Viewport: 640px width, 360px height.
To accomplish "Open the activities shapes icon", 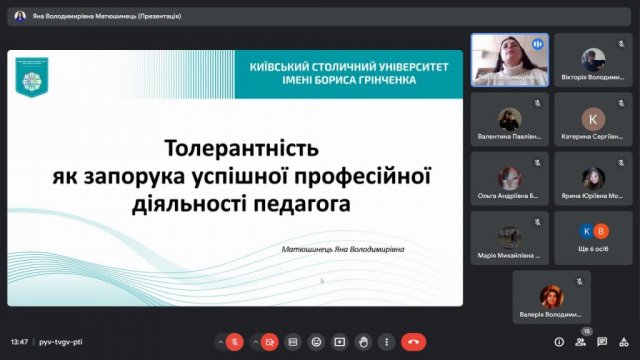I will (x=624, y=342).
